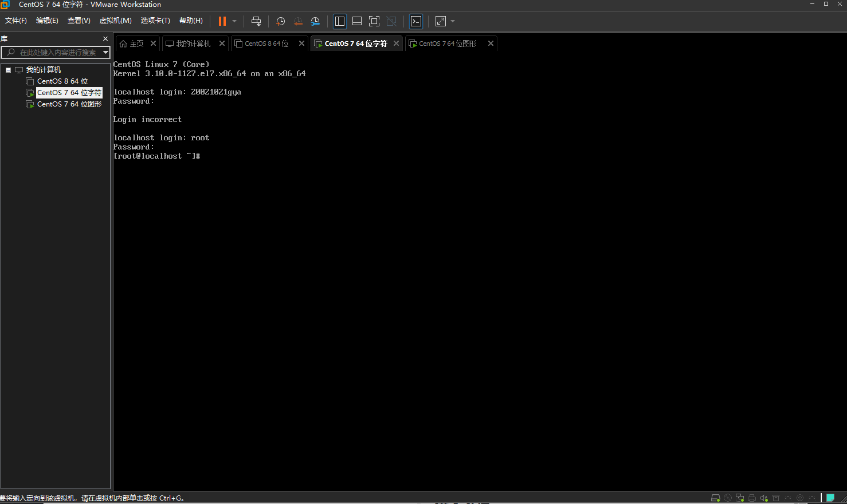Open the 帮助(H) menu
The height and width of the screenshot is (504, 847).
(x=191, y=21)
